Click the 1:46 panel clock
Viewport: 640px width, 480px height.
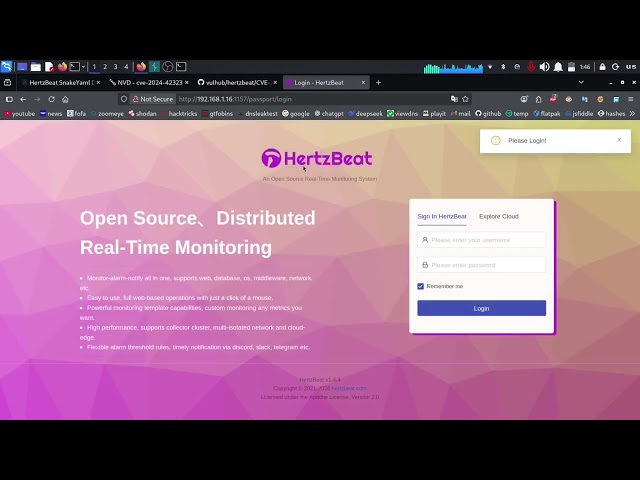coord(585,67)
